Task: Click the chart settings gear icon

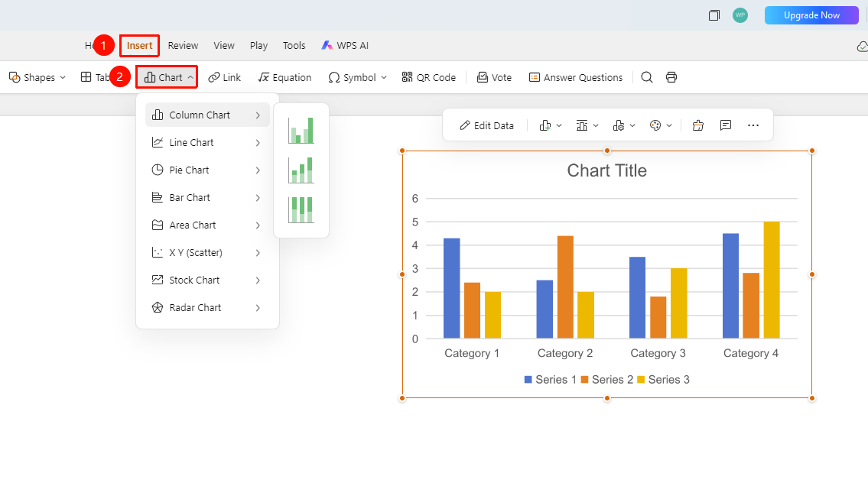Action: [x=619, y=125]
